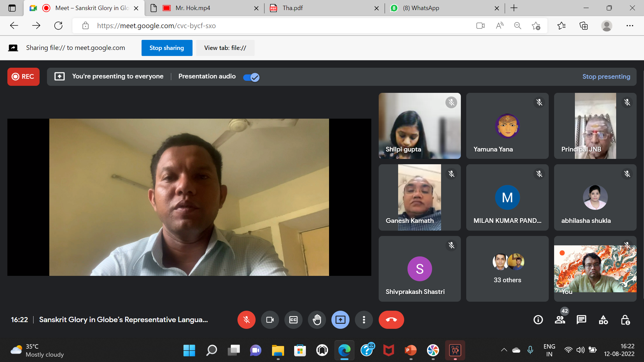Open meeting details info icon
The width and height of the screenshot is (644, 362).
538,320
